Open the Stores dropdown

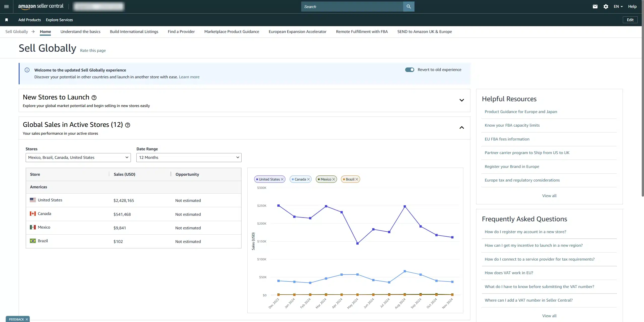pyautogui.click(x=78, y=158)
